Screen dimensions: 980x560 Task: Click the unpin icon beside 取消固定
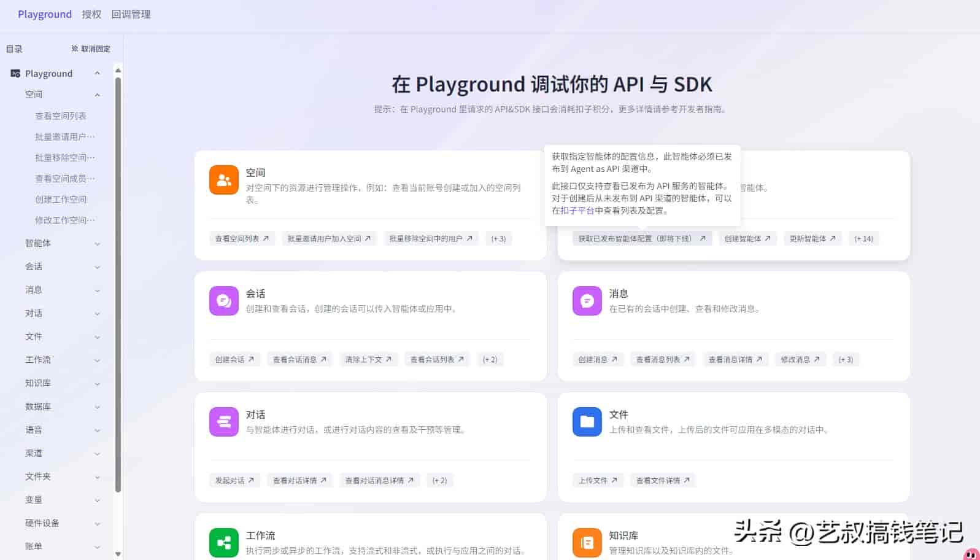pyautogui.click(x=75, y=49)
